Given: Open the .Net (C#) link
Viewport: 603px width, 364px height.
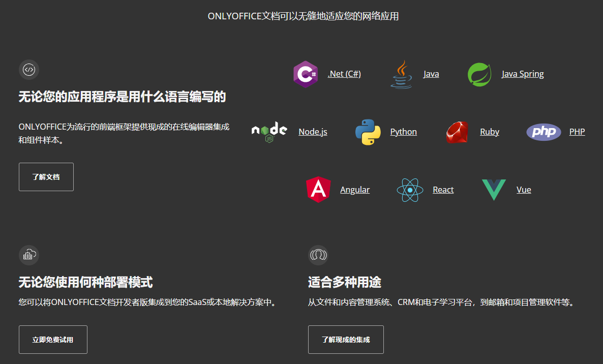Looking at the screenshot, I should pyautogui.click(x=344, y=74).
